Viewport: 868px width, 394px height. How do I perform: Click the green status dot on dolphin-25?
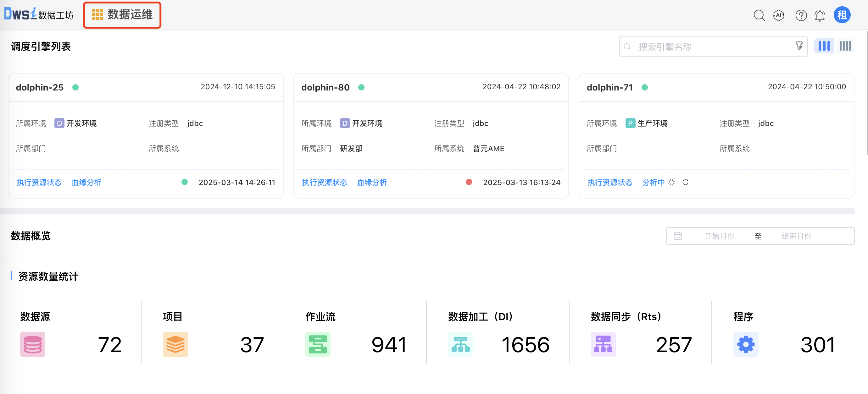click(x=75, y=87)
